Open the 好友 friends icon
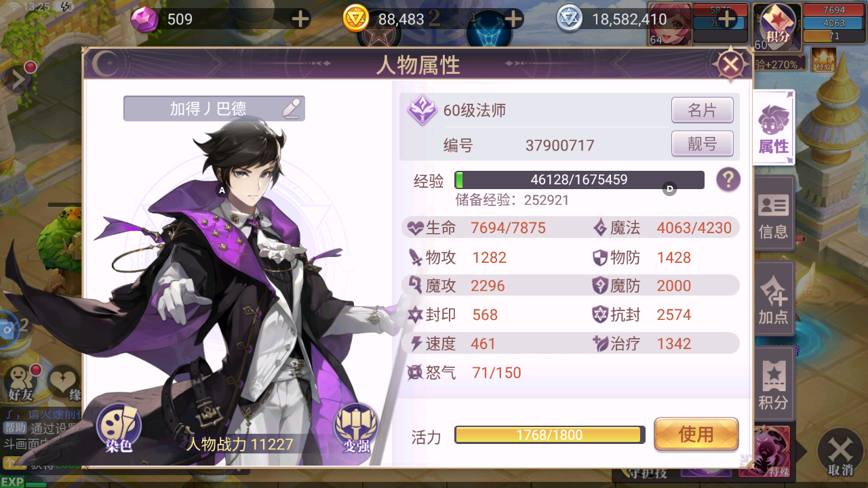 tap(20, 383)
